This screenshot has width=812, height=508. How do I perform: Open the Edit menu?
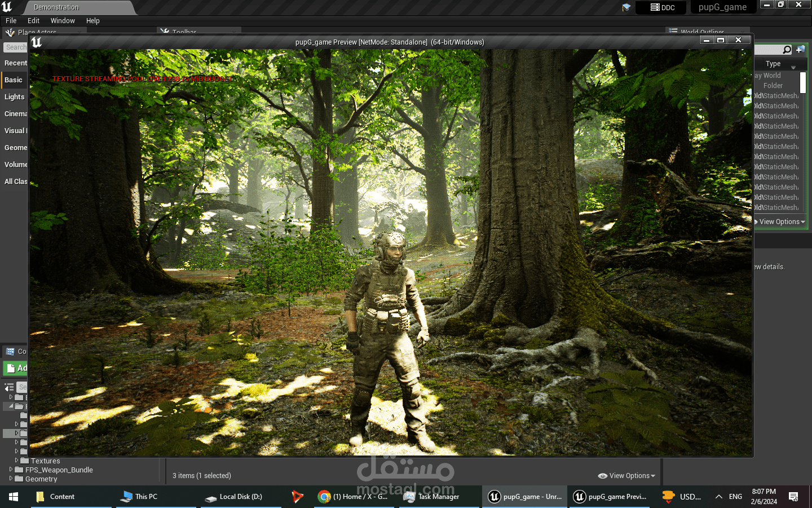33,21
